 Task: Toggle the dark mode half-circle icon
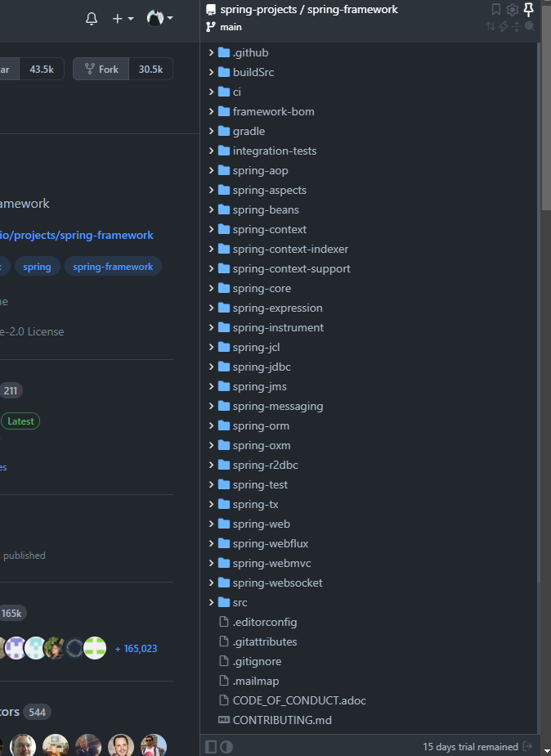click(226, 747)
